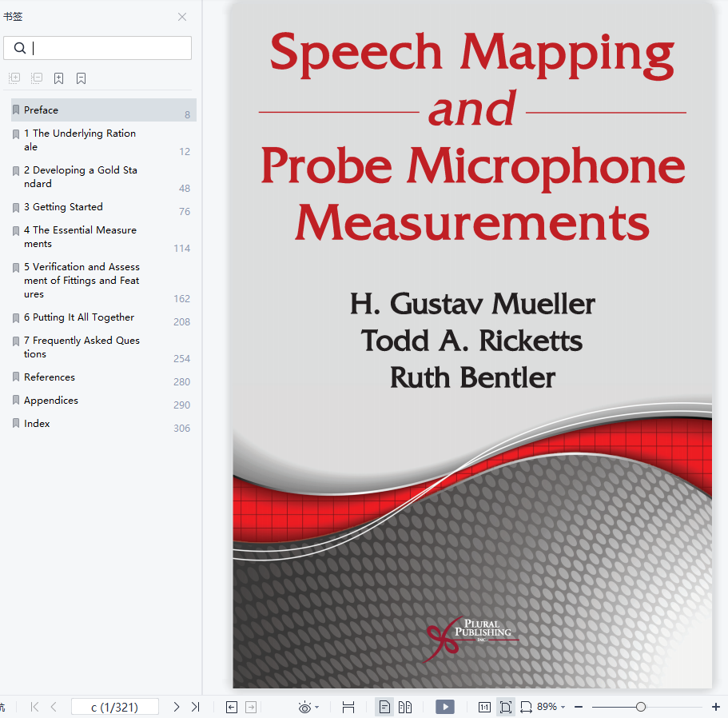
Task: Go back to previous view
Action: click(x=231, y=708)
